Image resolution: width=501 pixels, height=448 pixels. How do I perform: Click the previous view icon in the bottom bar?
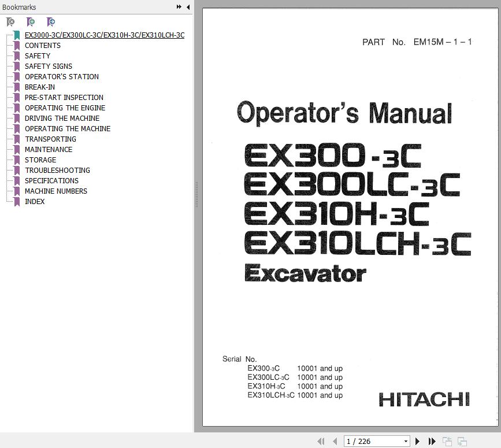[447, 441]
